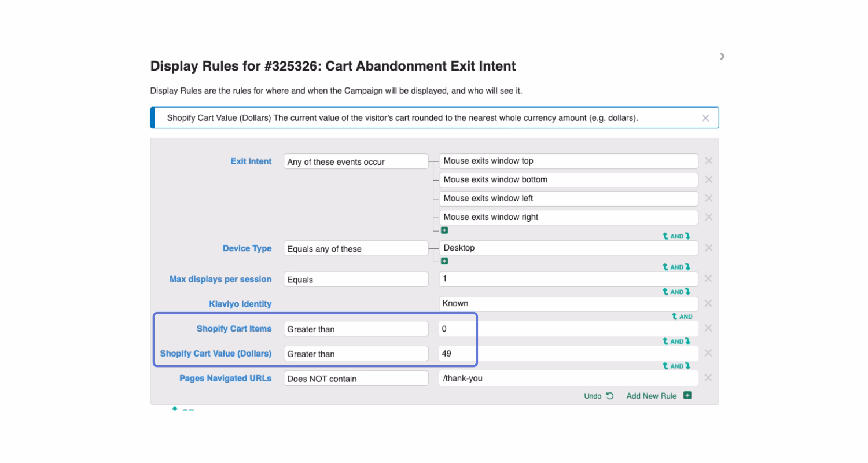Open the Klaviyo Identity 'Known' selector
Screen dimensions: 868x463
568,303
